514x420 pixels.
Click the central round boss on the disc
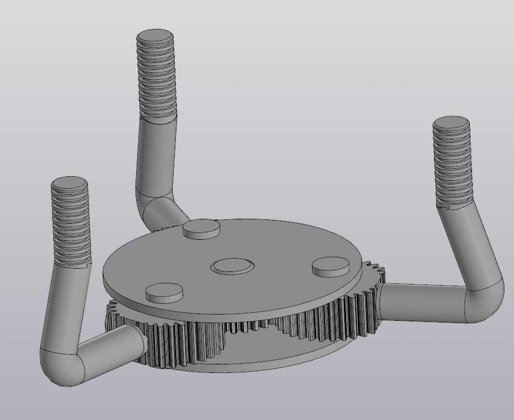[232, 265]
